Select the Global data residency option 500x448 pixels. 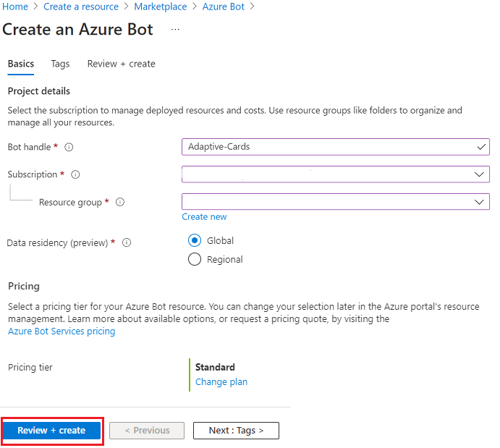tap(195, 240)
